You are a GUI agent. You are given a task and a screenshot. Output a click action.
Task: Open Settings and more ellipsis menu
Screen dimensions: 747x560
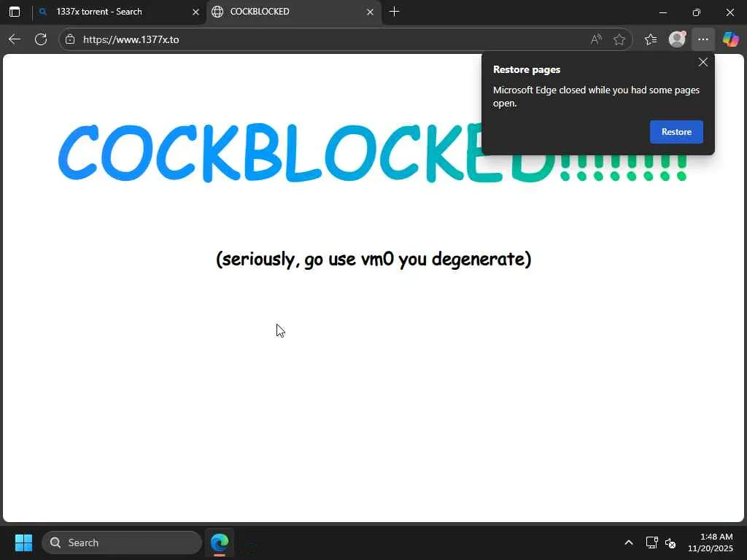[703, 39]
